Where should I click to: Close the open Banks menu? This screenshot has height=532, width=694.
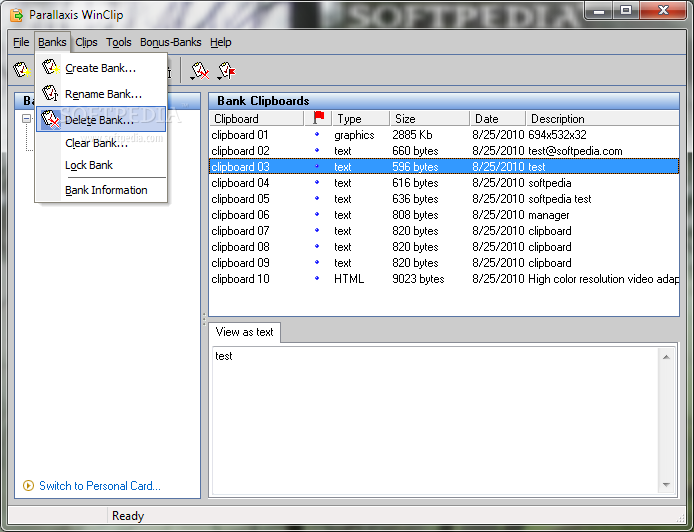coord(52,42)
